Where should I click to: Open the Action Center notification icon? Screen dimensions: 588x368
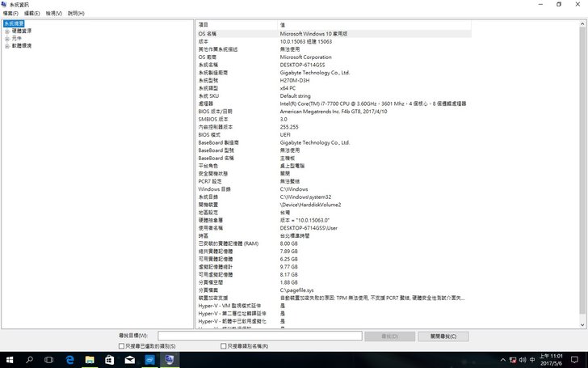pos(574,360)
